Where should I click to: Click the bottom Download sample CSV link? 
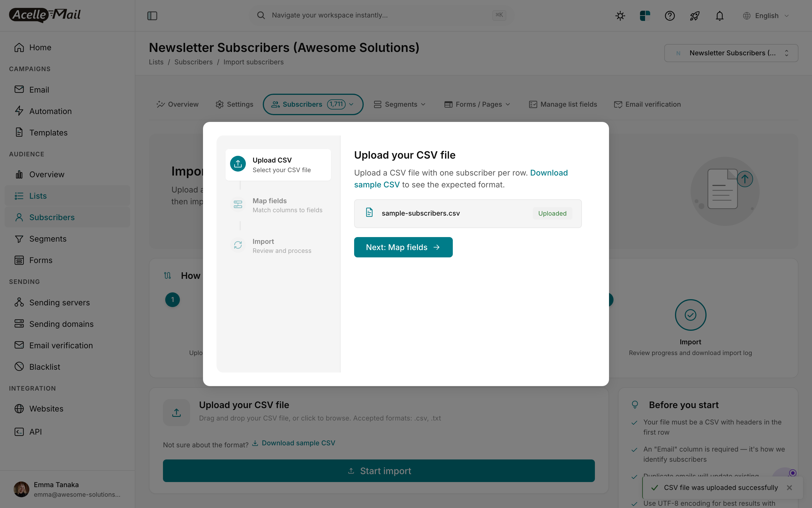(294, 443)
